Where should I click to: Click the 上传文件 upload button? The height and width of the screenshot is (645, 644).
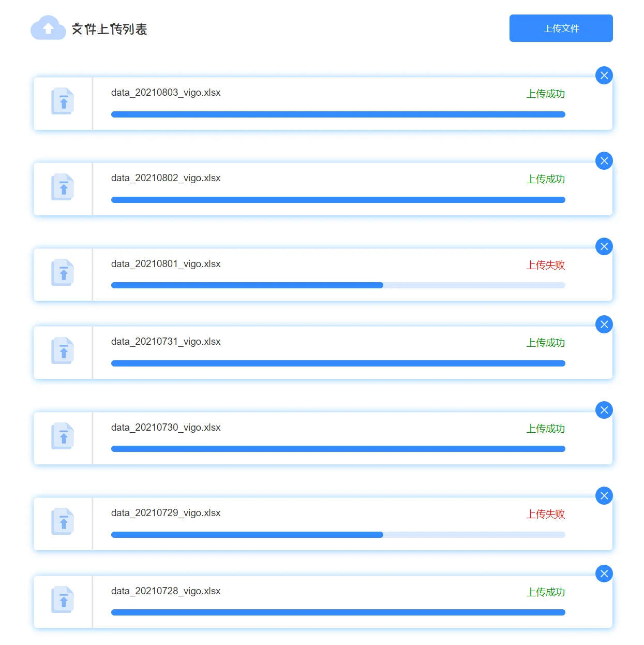(x=561, y=28)
